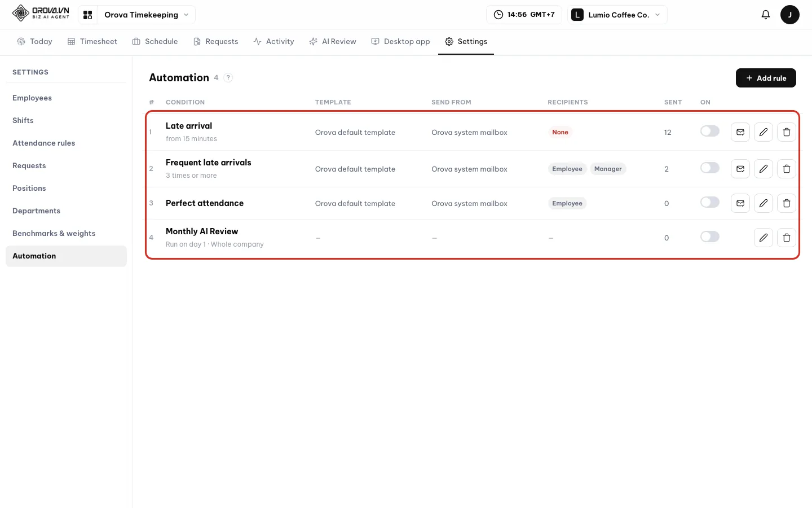Open Shifts settings in sidebar
This screenshot has width=812, height=508.
point(66,121)
